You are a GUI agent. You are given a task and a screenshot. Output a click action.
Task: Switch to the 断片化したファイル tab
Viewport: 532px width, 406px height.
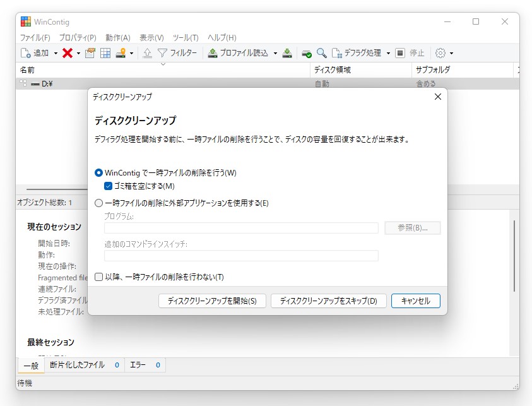coord(84,365)
